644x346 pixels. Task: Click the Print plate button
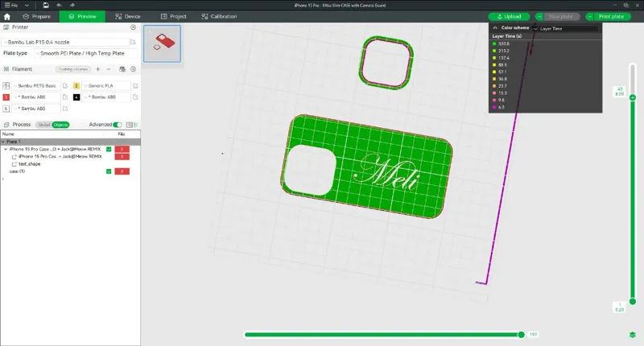(x=611, y=17)
